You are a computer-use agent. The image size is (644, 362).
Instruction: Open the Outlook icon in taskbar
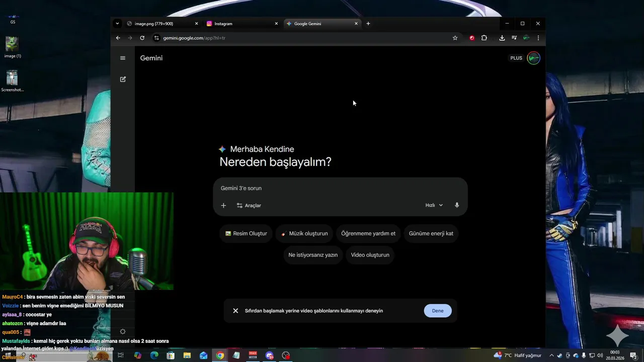(203, 355)
